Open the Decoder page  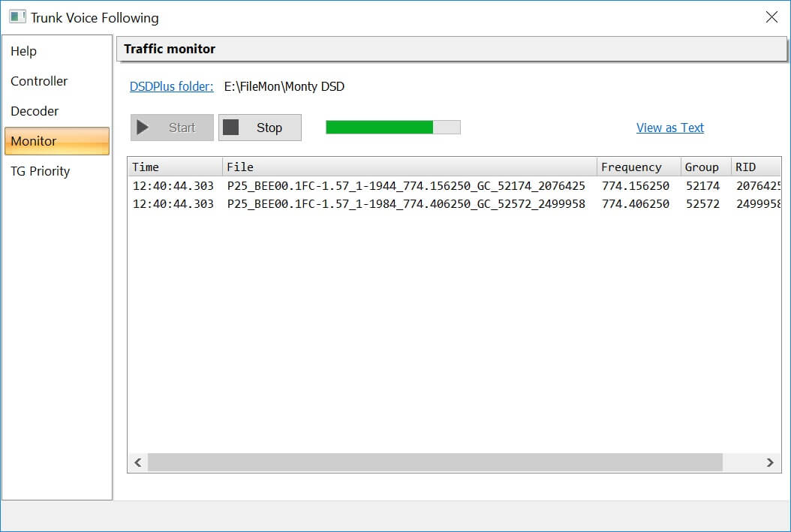click(35, 111)
